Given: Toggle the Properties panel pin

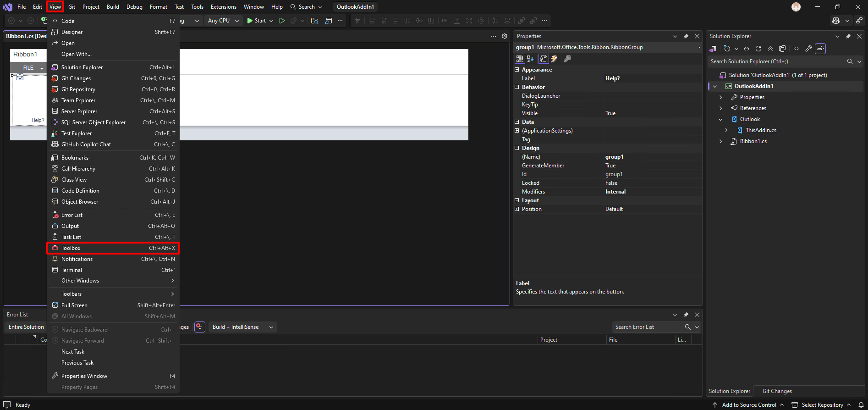Looking at the screenshot, I should coord(686,36).
